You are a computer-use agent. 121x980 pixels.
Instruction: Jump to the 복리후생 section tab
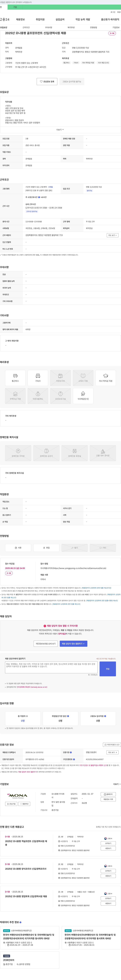(71, 27)
